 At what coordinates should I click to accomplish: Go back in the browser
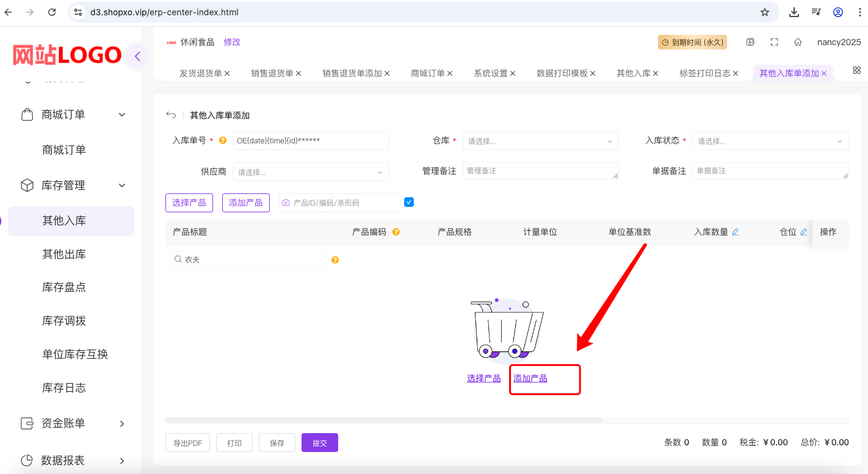click(x=9, y=12)
